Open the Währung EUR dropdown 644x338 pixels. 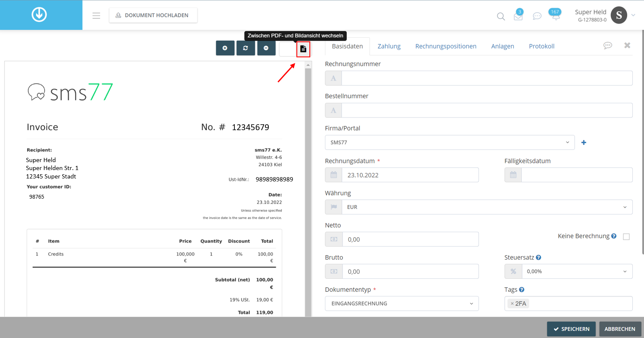(487, 207)
